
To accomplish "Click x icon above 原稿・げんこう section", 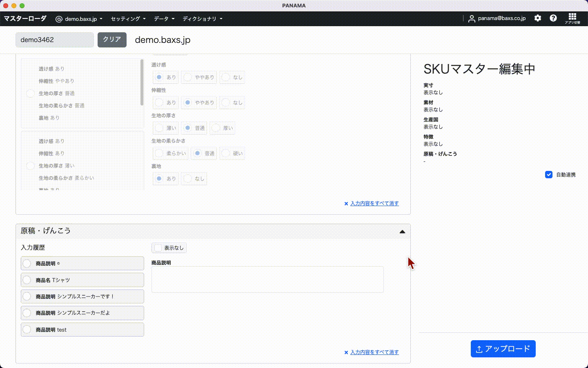I will (x=346, y=204).
